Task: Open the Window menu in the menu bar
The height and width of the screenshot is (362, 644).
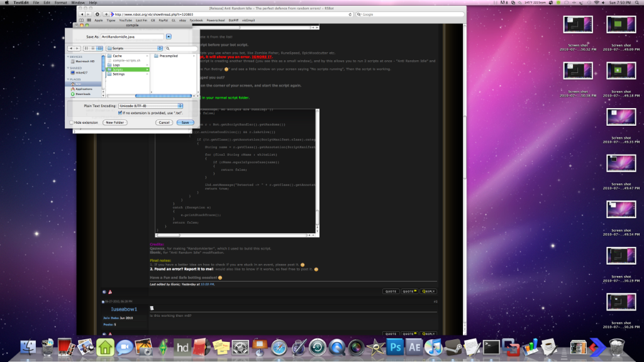Action: 78,3
